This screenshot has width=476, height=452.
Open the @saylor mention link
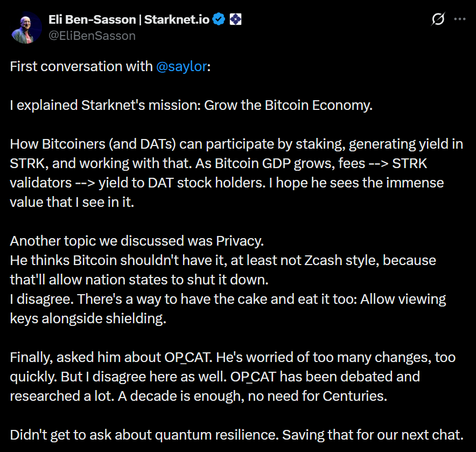(x=181, y=67)
